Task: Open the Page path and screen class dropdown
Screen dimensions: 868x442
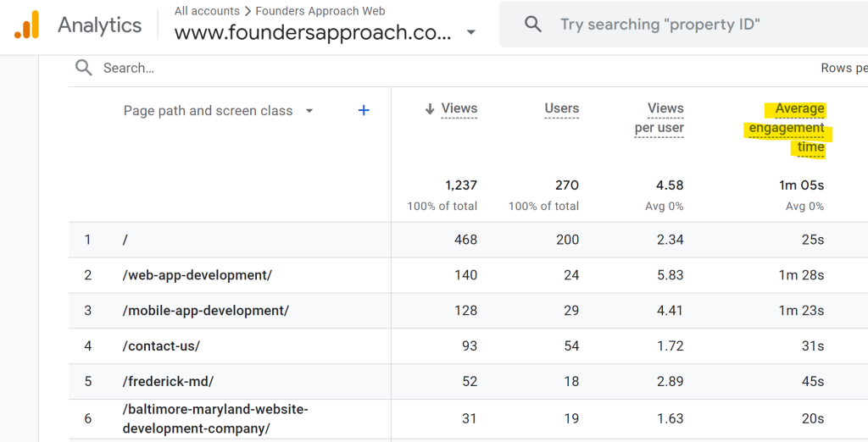Action: (309, 111)
